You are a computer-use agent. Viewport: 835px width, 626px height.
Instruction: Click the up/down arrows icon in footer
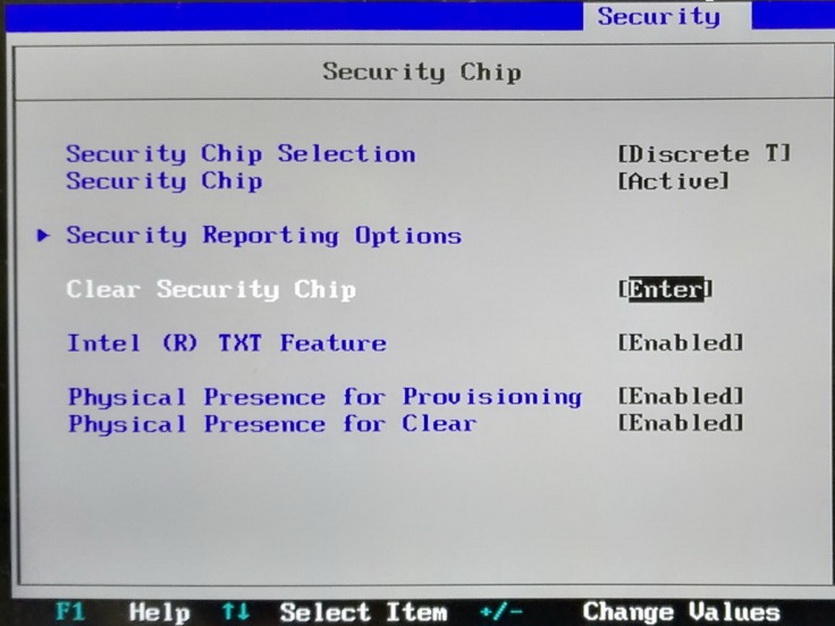(x=235, y=612)
